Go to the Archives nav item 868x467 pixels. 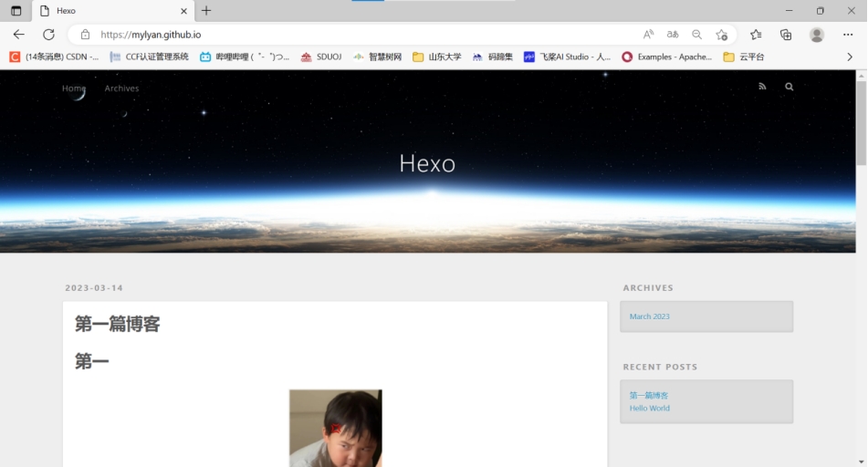(x=121, y=88)
